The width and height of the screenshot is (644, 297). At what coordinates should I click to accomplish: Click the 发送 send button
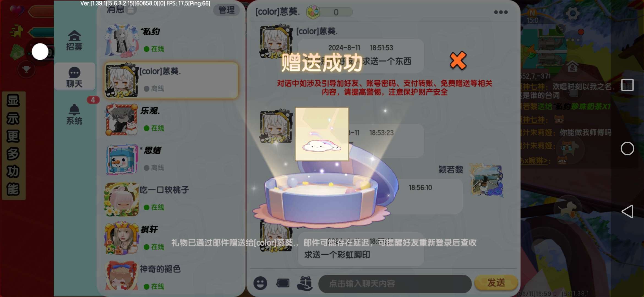(496, 283)
